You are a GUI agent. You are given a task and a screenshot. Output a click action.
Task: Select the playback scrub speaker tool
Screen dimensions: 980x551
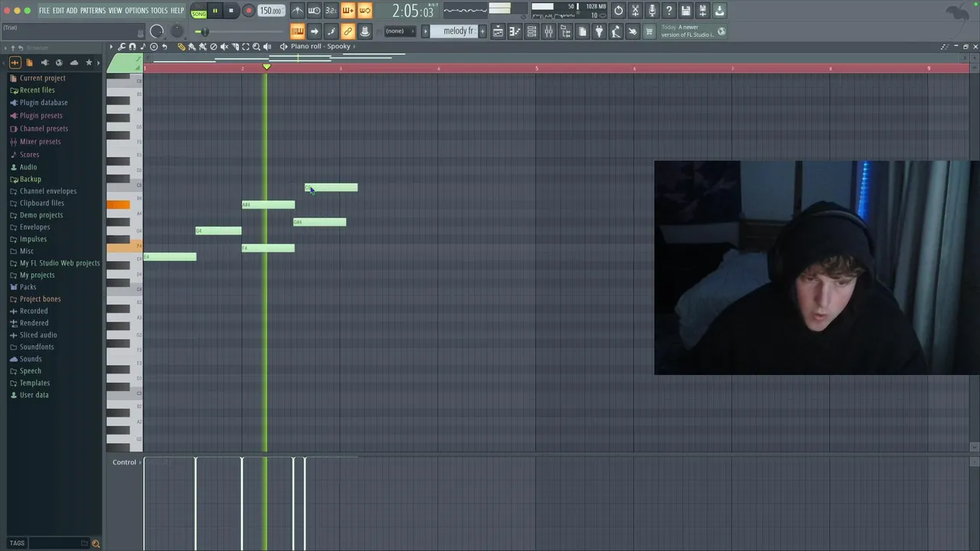267,47
